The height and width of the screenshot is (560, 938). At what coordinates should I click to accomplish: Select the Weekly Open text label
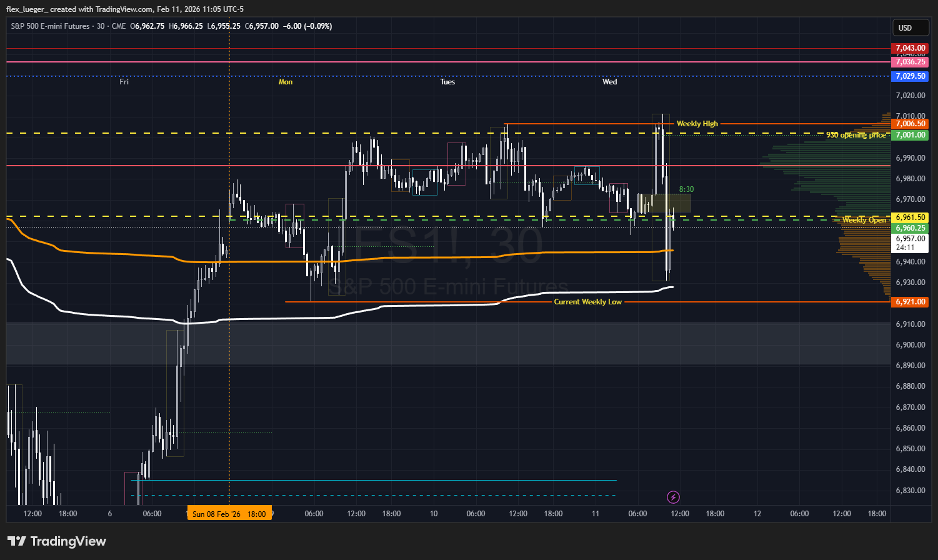864,220
